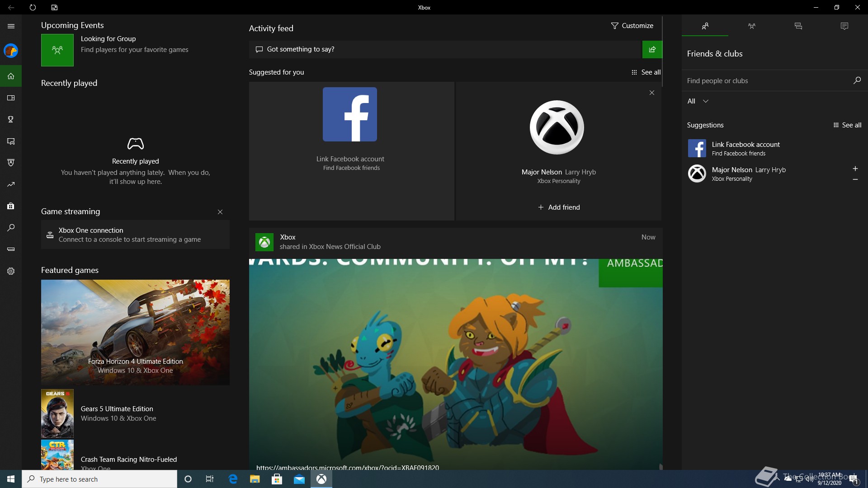The image size is (868, 488).
Task: Click the ambassadors.microsoft.com link
Action: point(348,467)
